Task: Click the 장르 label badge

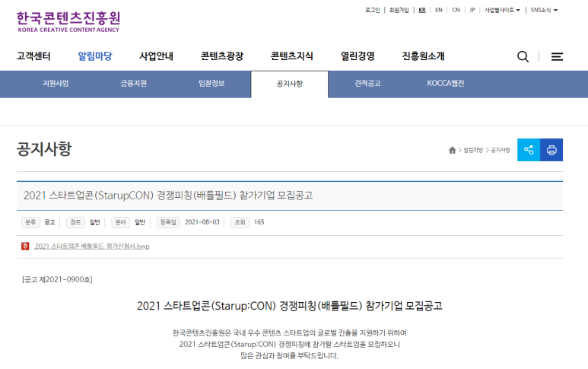Action: click(x=75, y=222)
